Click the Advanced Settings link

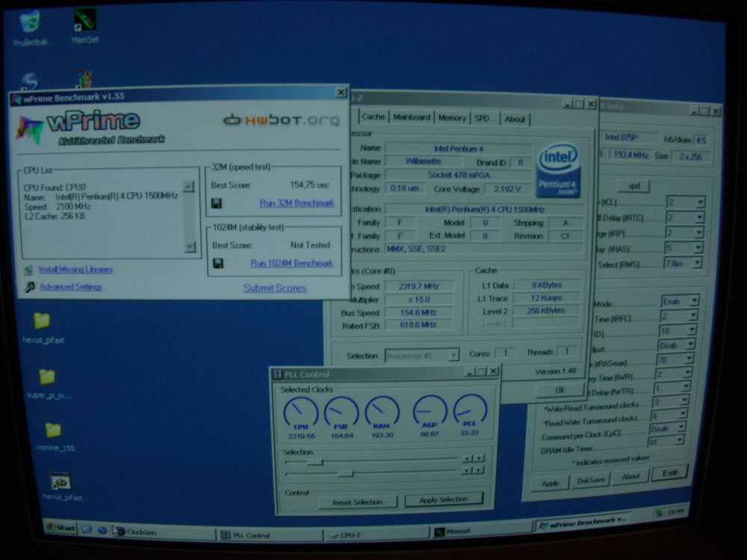point(71,287)
